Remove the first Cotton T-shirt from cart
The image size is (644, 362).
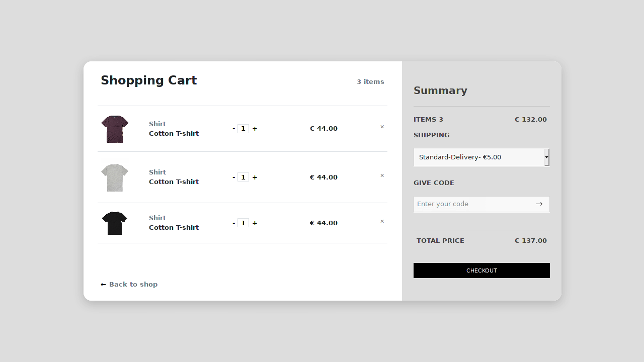pos(382,127)
